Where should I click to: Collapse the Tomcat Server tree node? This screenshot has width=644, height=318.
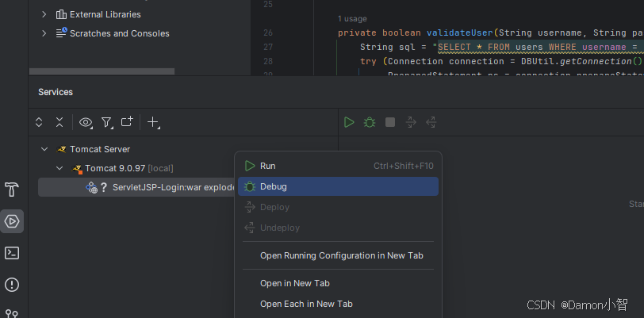coord(44,149)
